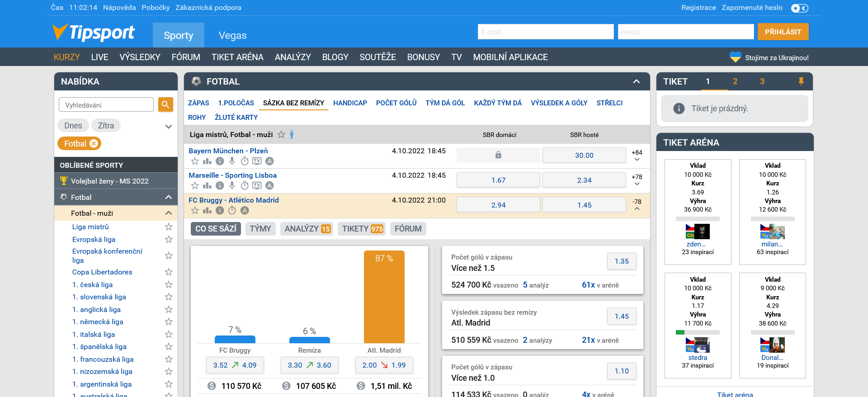
Task: Open statistics chart icon for Marseille - Sporting Lisboa
Action: coord(207,185)
